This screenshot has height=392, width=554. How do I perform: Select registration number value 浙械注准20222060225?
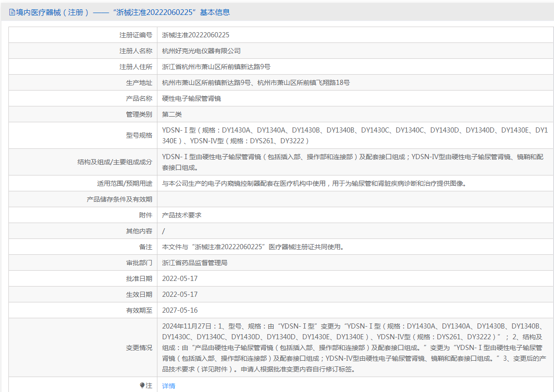click(x=196, y=35)
